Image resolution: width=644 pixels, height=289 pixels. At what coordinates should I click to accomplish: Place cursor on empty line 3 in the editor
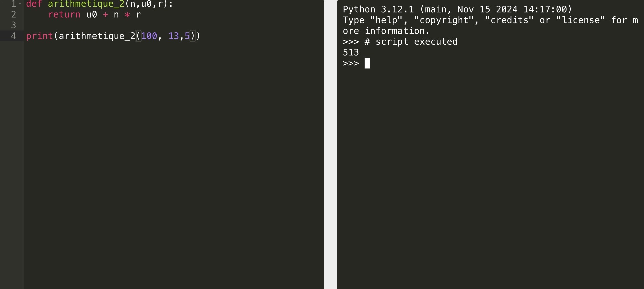pyautogui.click(x=100, y=25)
